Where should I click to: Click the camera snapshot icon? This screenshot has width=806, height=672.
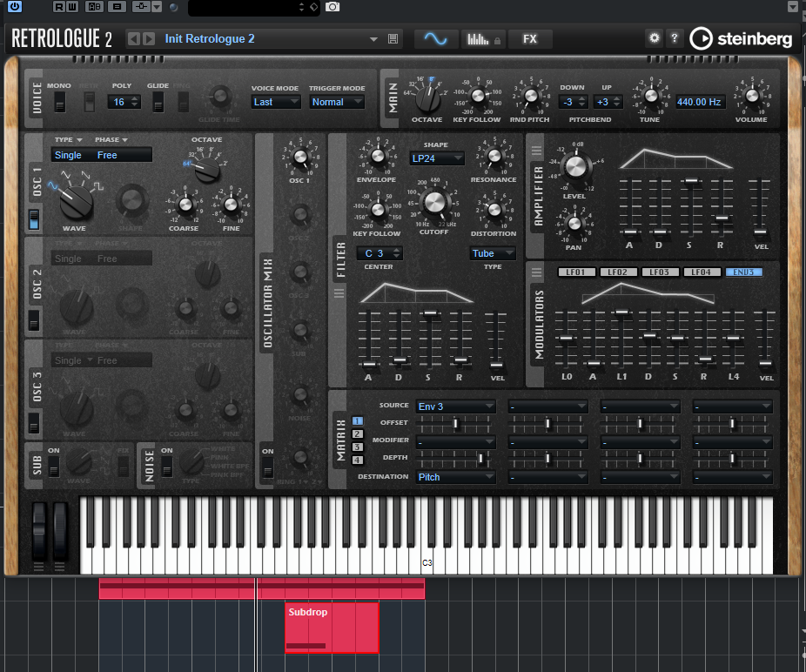(x=332, y=7)
